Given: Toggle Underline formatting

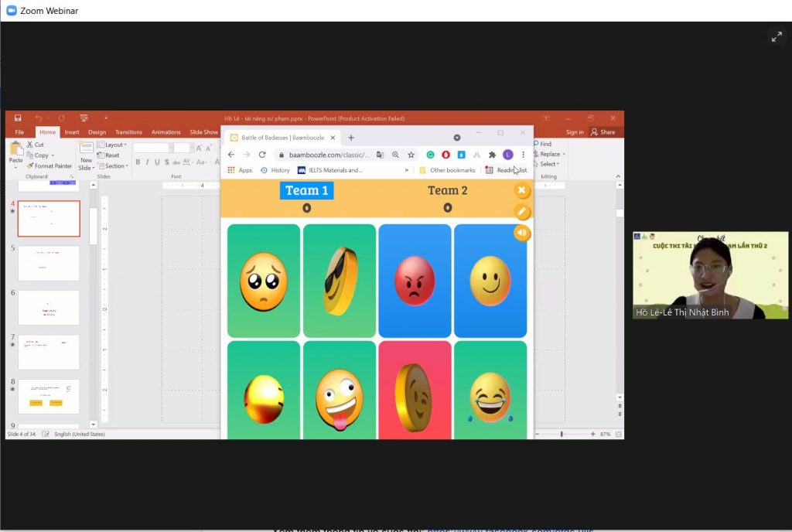Looking at the screenshot, I should click(x=157, y=162).
